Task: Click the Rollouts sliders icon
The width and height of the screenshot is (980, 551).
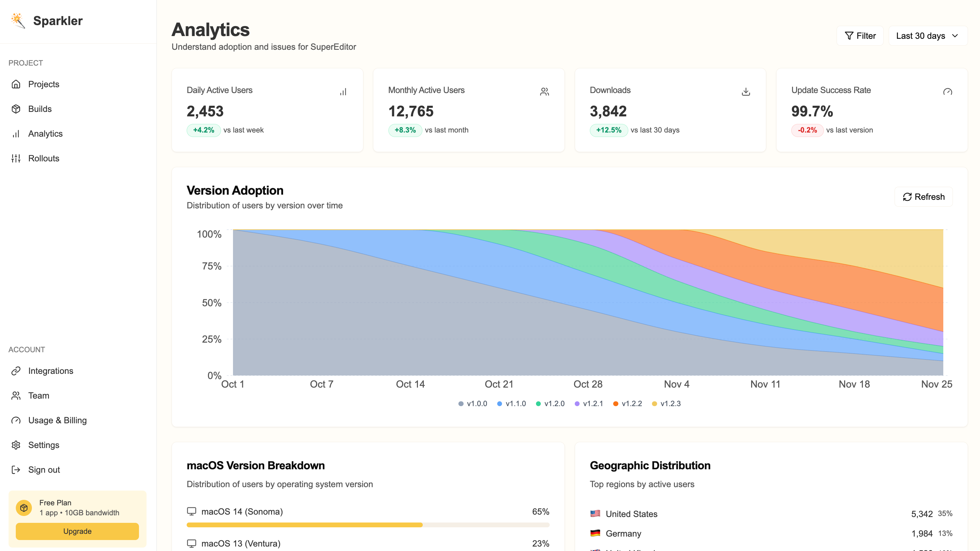Action: point(16,158)
